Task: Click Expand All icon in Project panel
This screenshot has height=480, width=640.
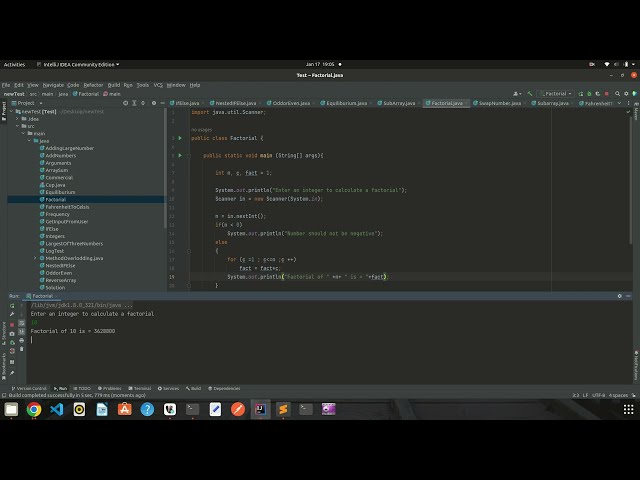Action: click(134, 103)
